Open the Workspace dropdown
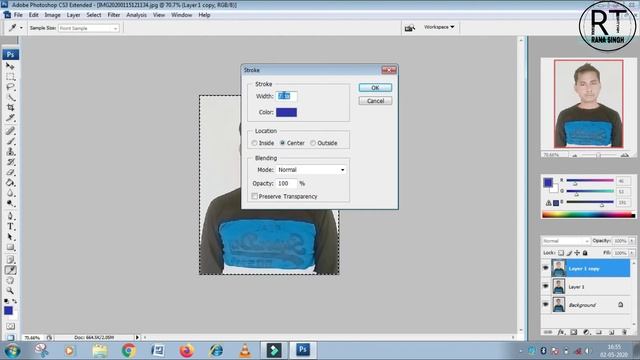The height and width of the screenshot is (360, 640). [x=439, y=27]
